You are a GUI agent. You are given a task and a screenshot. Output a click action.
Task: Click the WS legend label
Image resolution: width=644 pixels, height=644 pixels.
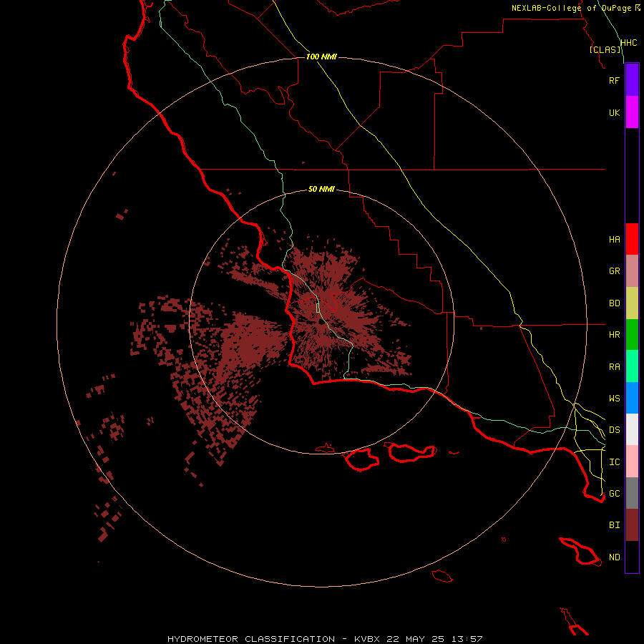[614, 399]
